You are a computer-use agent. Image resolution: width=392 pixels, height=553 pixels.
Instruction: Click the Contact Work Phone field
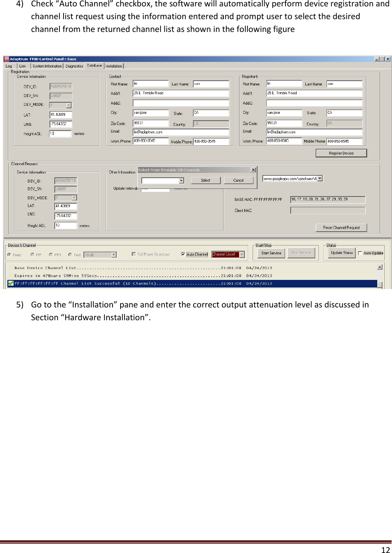pos(151,141)
